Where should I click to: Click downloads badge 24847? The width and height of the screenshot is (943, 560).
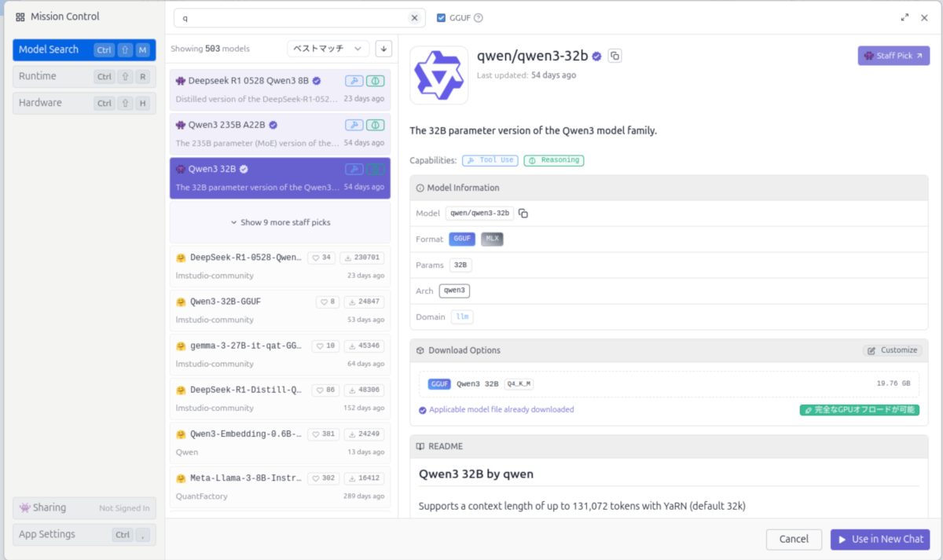pyautogui.click(x=364, y=302)
